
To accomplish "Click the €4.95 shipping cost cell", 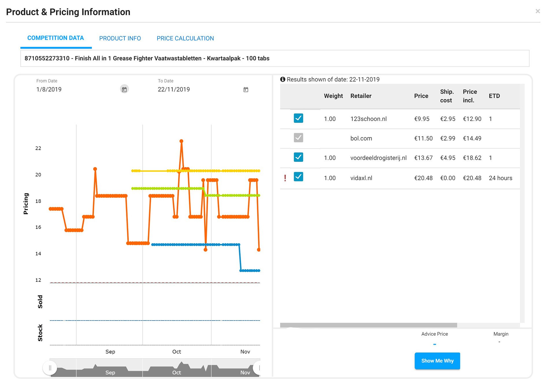I will (x=448, y=158).
